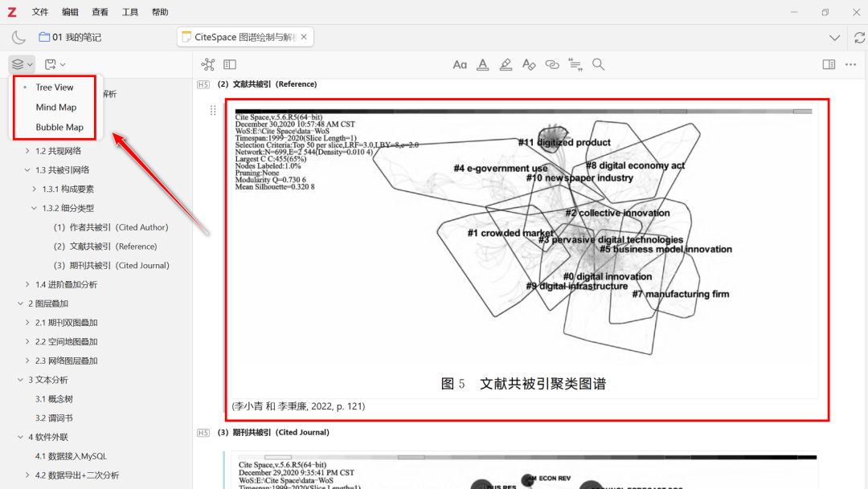Click the clear formatting eraser icon
Viewport: 868px width, 489px height.
pos(528,64)
